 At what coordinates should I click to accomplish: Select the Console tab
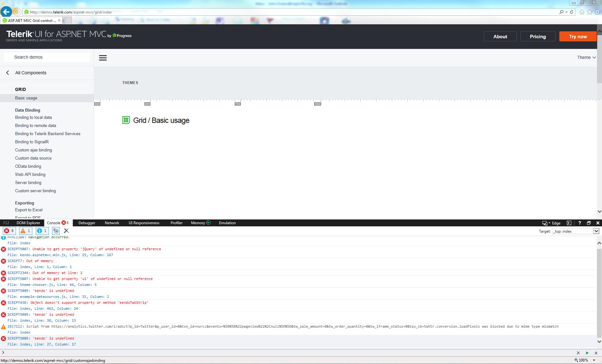(x=58, y=223)
